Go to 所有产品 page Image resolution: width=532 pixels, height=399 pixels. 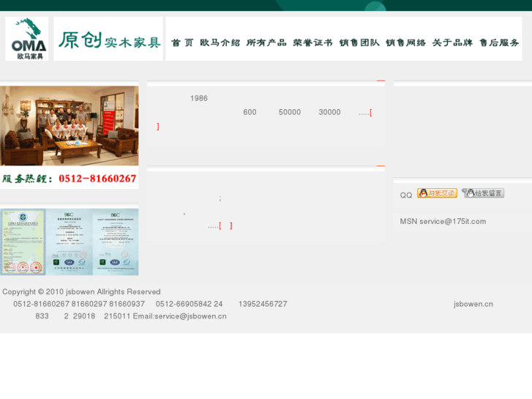click(x=266, y=42)
